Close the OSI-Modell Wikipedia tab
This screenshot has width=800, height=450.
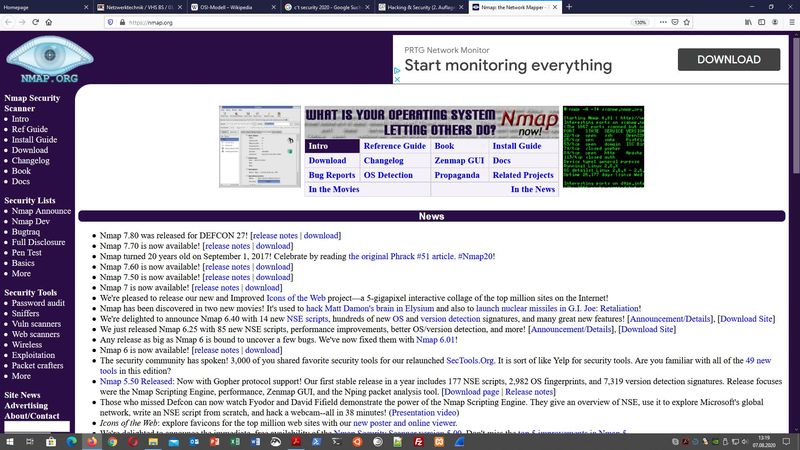click(x=273, y=7)
